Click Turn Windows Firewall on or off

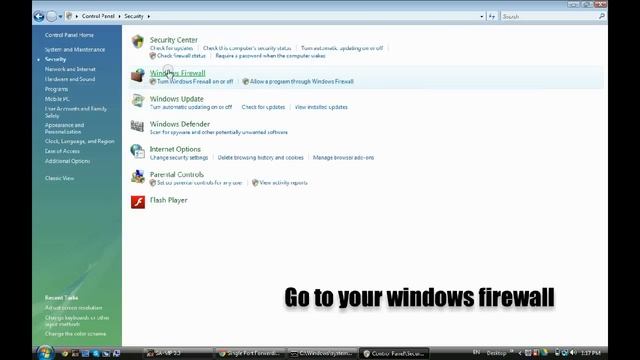click(195, 81)
